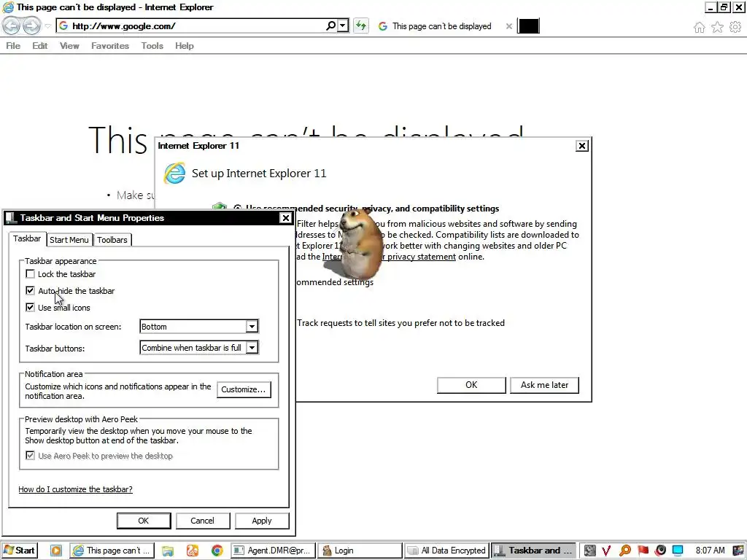This screenshot has height=560, width=747.
Task: Open a new tab using the black square
Action: tap(529, 26)
